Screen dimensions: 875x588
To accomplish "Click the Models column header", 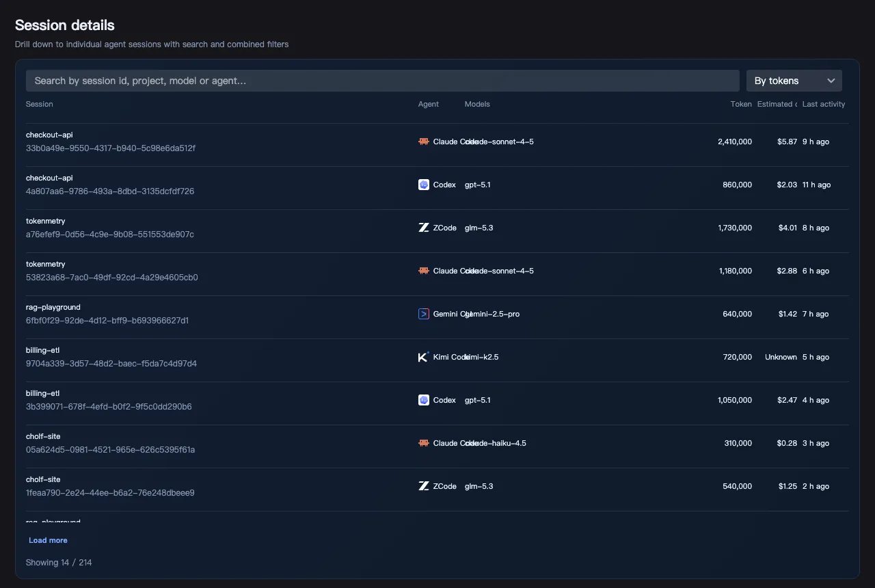I will (477, 104).
